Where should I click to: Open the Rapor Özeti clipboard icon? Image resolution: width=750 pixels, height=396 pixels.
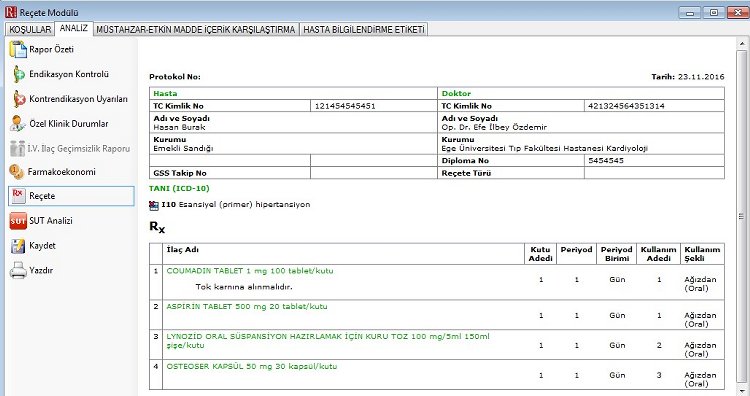[x=18, y=49]
